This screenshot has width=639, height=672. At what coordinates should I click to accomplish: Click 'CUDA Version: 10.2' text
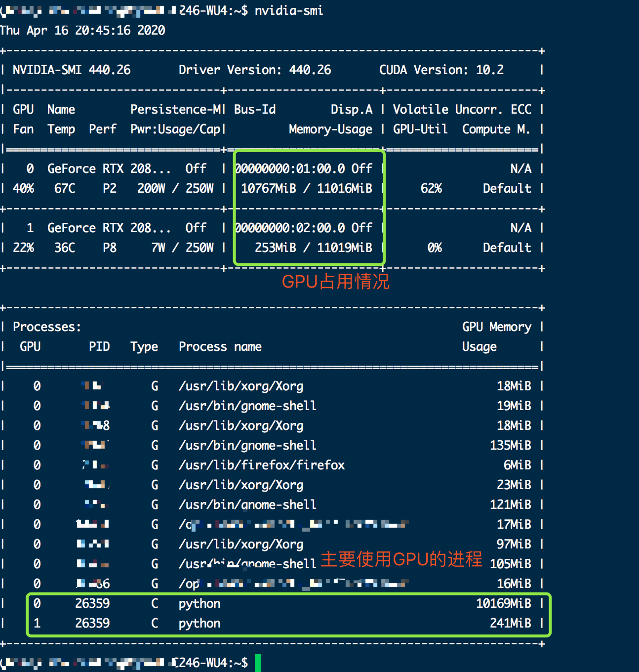click(441, 70)
